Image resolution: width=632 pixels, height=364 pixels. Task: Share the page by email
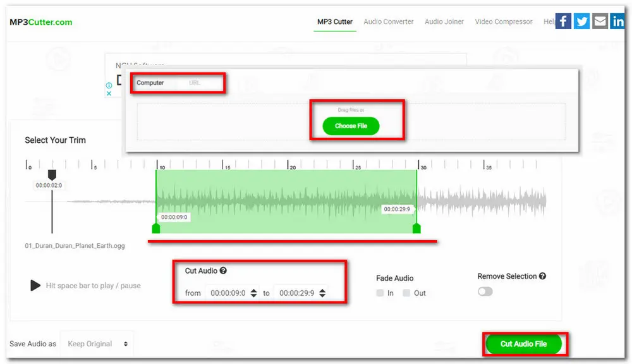click(x=600, y=21)
